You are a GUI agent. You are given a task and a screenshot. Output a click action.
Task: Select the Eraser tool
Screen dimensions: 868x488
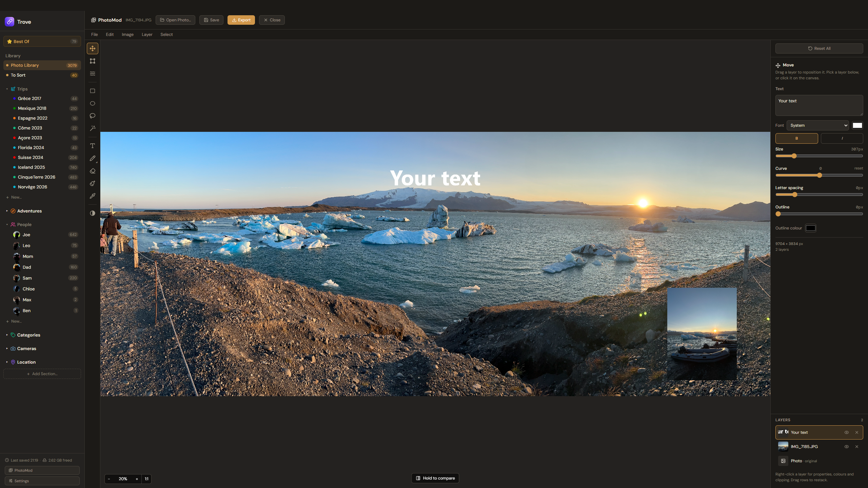pyautogui.click(x=92, y=171)
